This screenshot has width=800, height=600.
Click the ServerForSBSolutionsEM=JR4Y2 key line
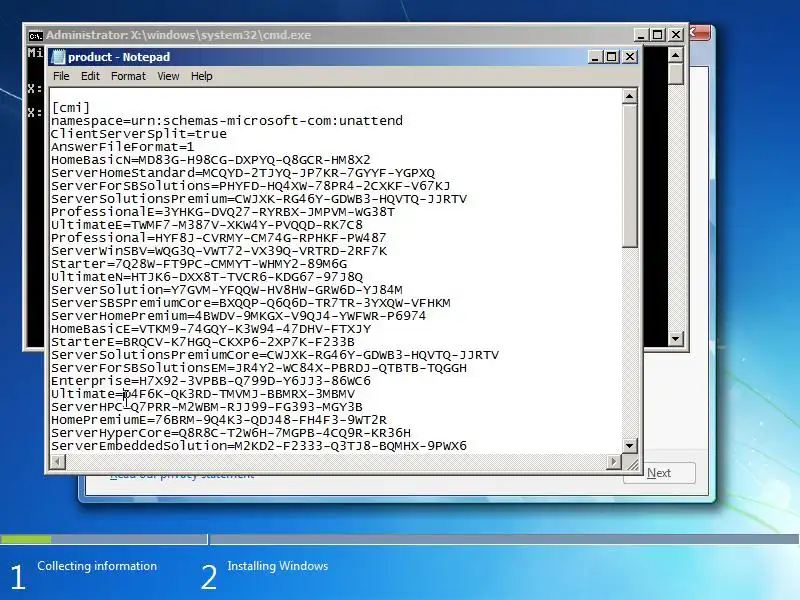259,368
